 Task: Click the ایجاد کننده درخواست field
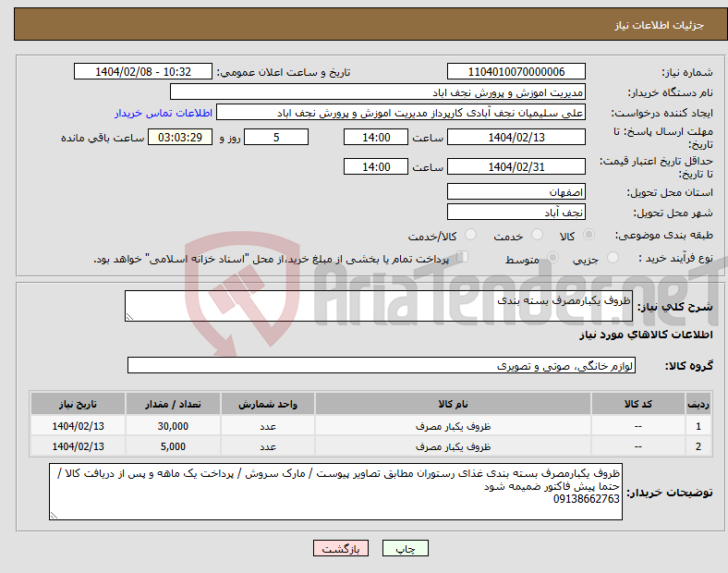coord(401,113)
